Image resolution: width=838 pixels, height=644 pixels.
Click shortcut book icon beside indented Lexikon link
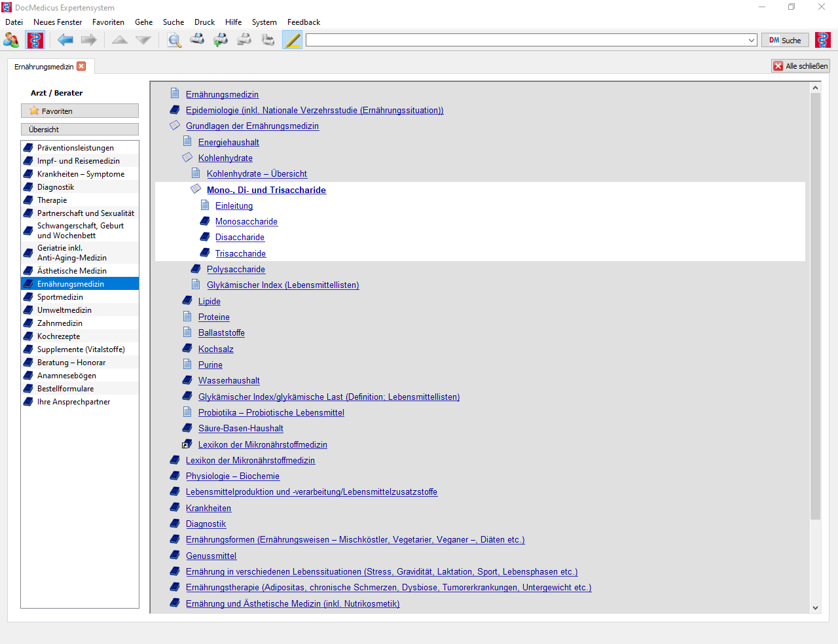187,444
